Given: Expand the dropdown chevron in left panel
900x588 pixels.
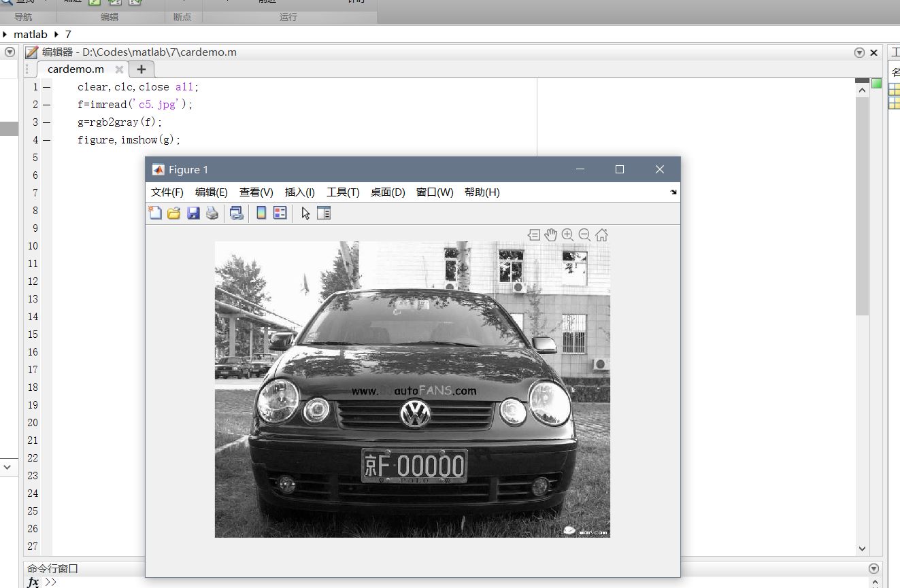Looking at the screenshot, I should point(7,467).
